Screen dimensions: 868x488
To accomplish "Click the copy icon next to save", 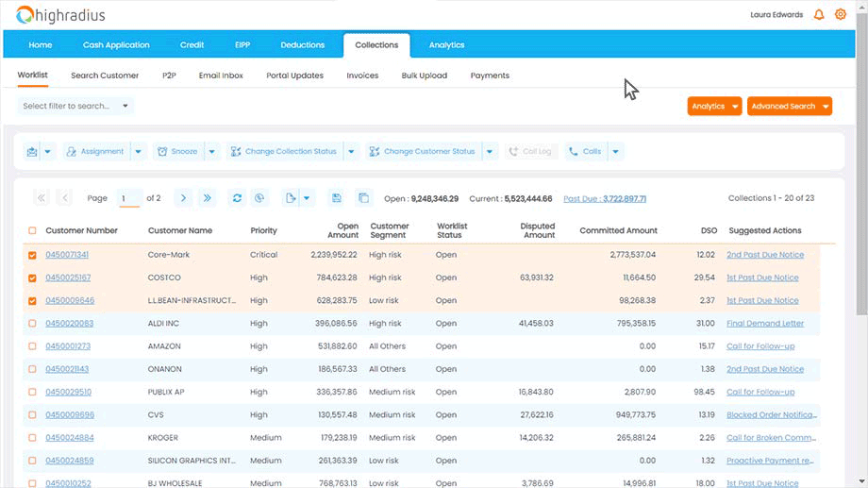I will click(363, 198).
